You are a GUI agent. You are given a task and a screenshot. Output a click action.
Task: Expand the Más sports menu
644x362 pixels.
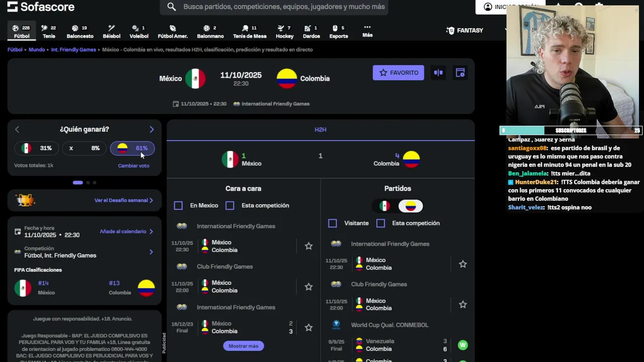[367, 31]
